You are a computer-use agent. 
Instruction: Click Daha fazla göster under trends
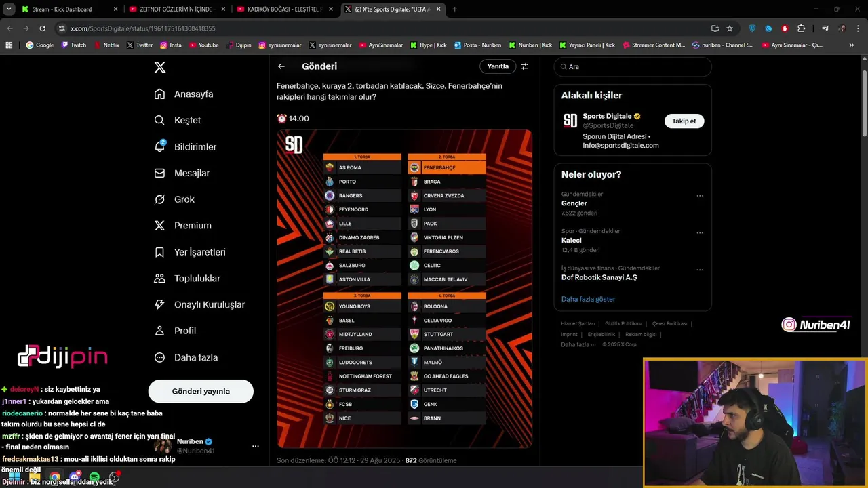588,299
